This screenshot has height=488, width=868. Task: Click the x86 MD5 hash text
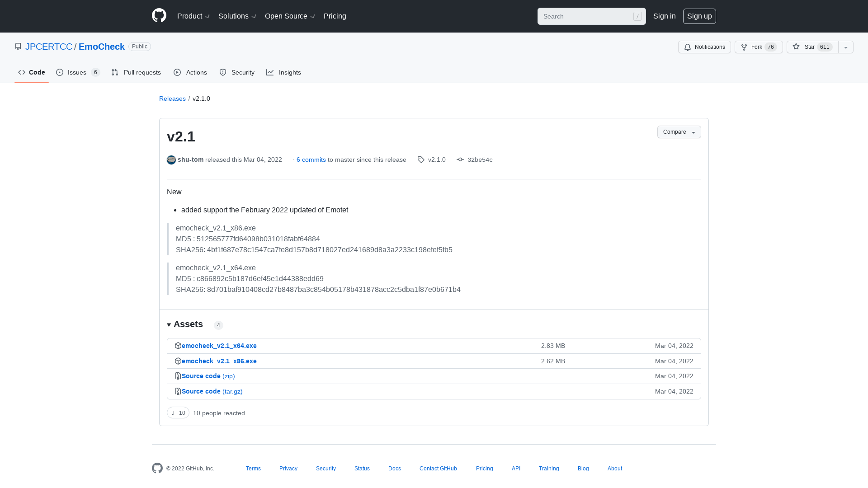click(x=248, y=239)
